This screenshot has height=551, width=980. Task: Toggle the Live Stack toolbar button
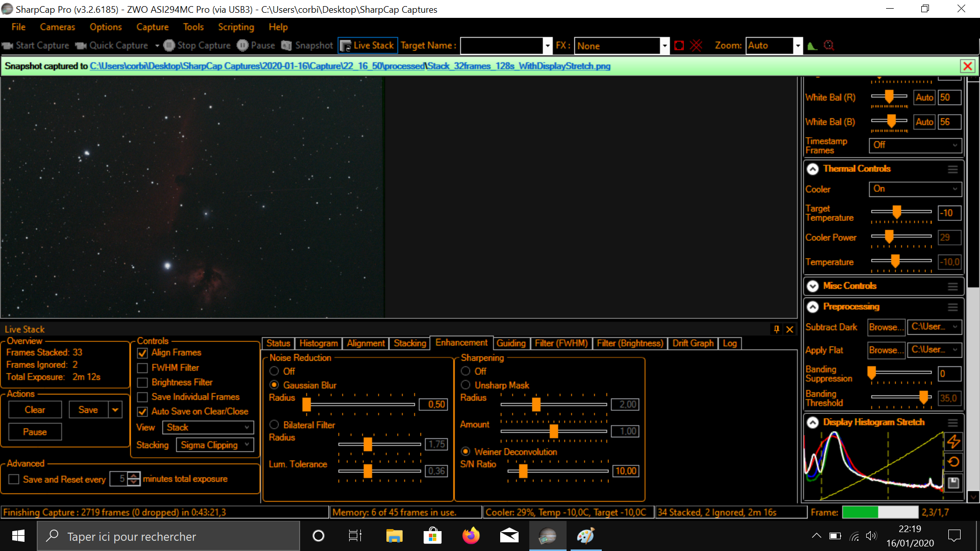pos(367,45)
